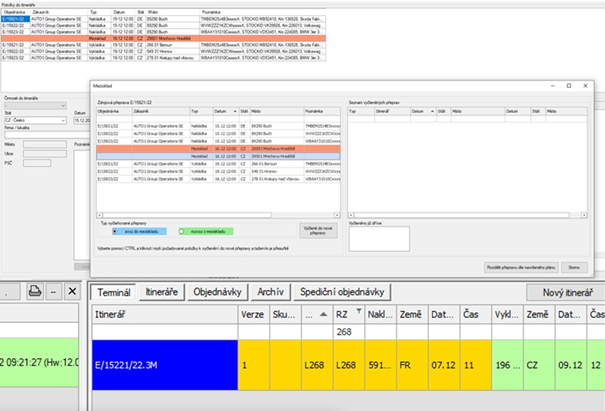605x411 pixels.
Task: Click the Storno button in Mezisklad dialog
Action: (575, 267)
